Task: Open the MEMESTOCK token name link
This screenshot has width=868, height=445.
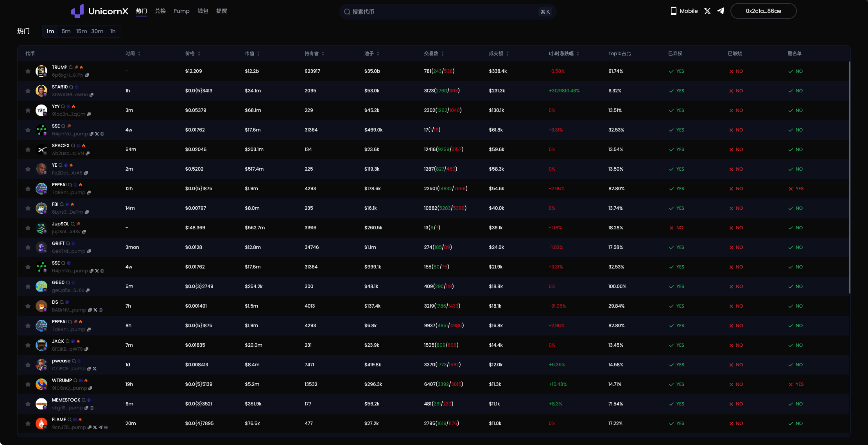Action: click(66, 400)
